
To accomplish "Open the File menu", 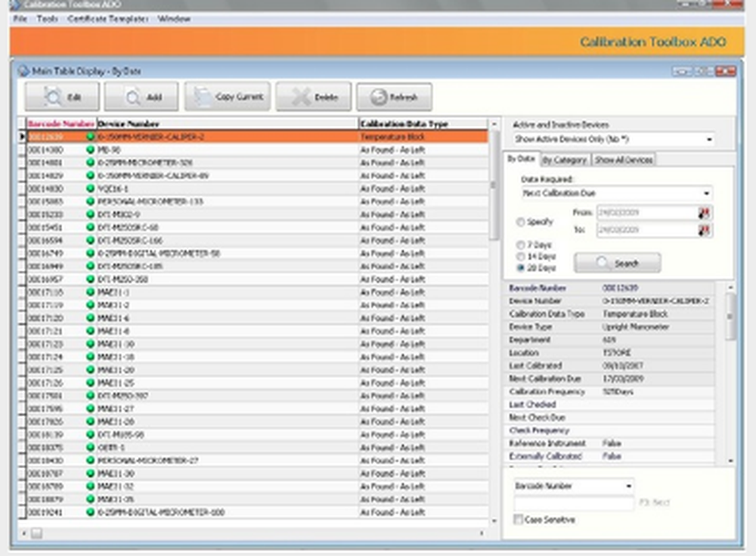I will click(20, 19).
